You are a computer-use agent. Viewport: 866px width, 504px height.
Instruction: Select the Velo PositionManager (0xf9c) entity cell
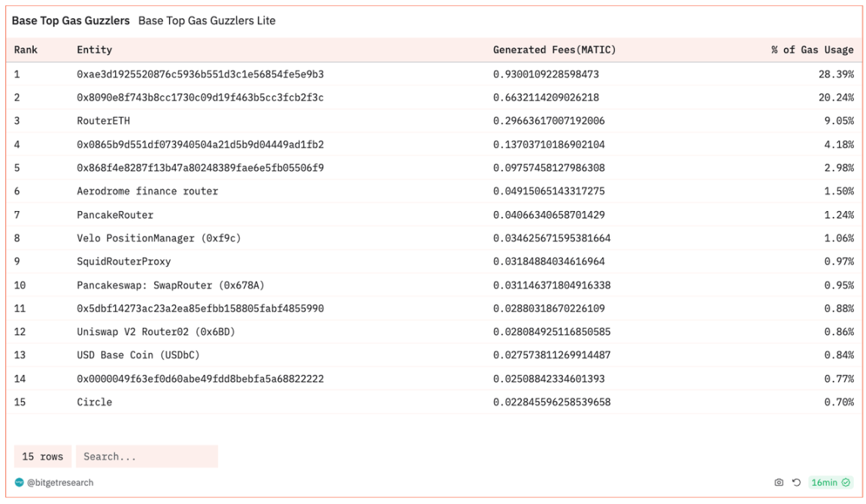click(x=159, y=238)
